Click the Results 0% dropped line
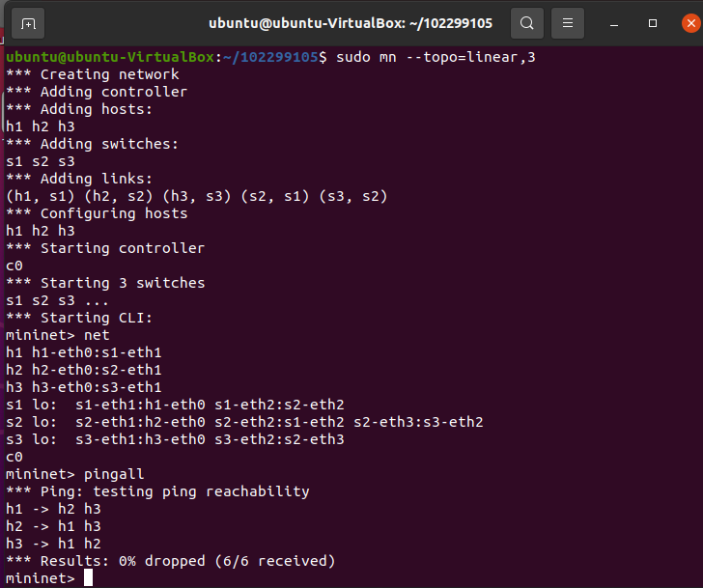This screenshot has height=588, width=703. tap(170, 561)
